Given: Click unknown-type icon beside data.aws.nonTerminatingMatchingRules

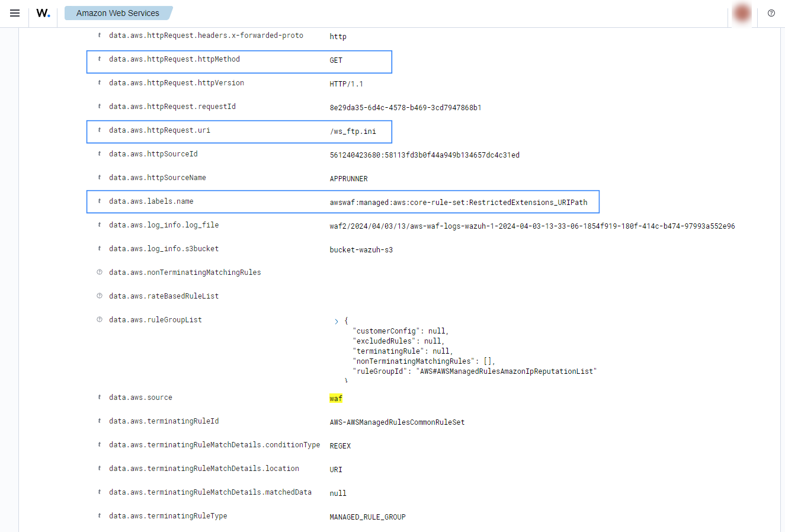Looking at the screenshot, I should pos(100,273).
